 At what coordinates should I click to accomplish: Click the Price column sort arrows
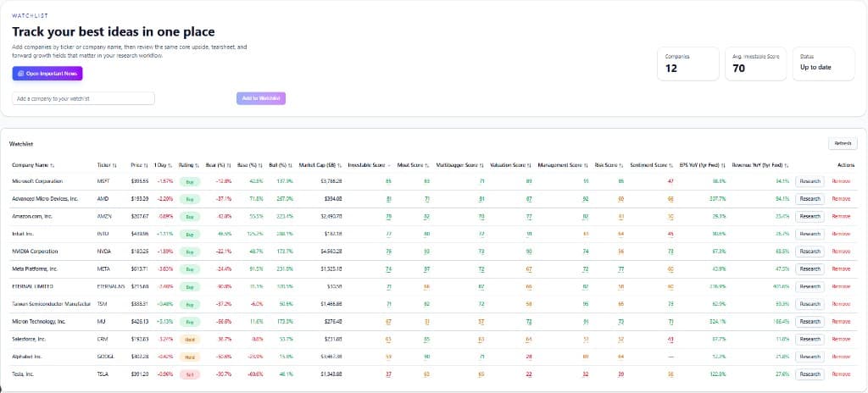pos(147,165)
